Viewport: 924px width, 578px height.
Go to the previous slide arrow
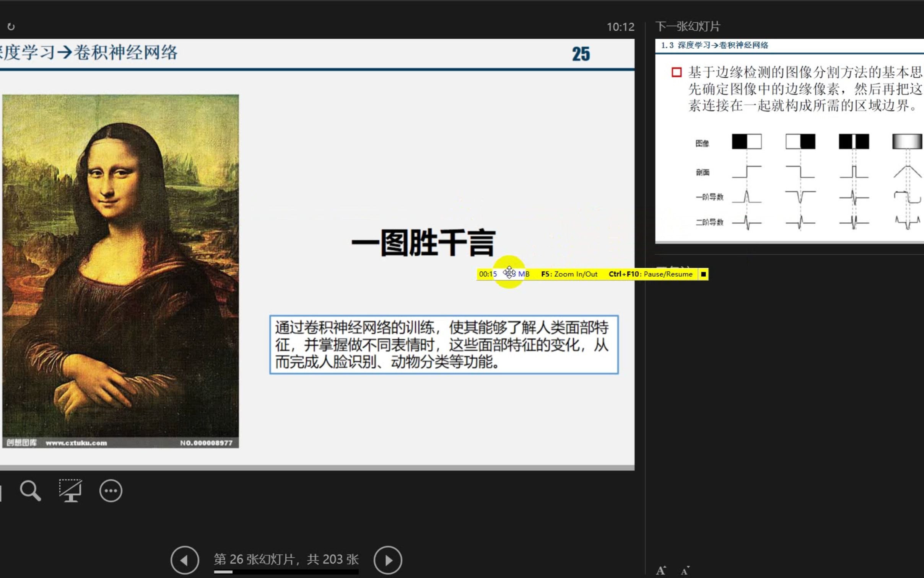click(185, 560)
